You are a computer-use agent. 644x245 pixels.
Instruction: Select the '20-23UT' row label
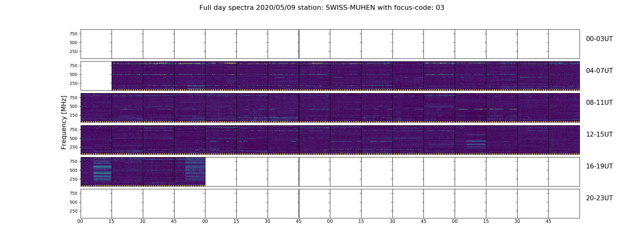599,198
